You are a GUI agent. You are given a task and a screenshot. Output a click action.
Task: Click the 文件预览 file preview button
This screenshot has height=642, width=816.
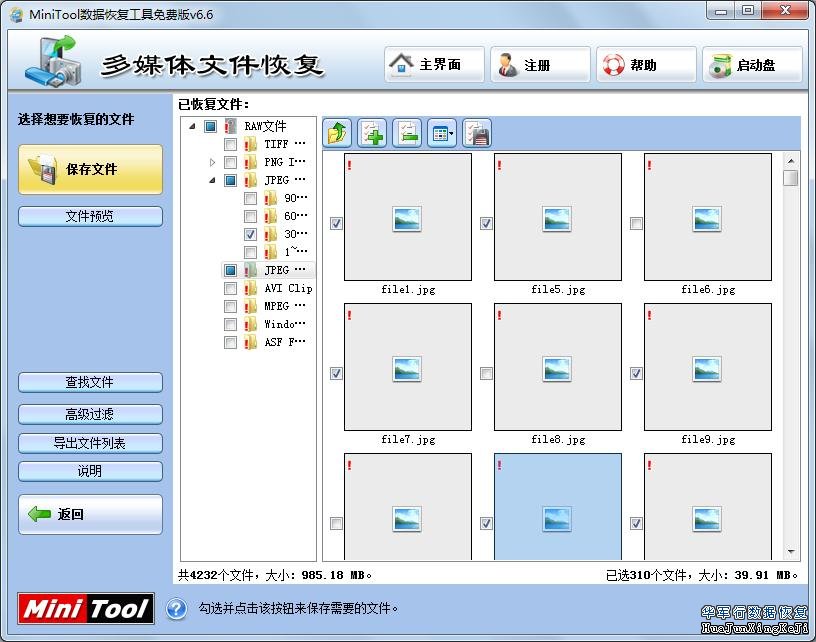click(x=90, y=216)
